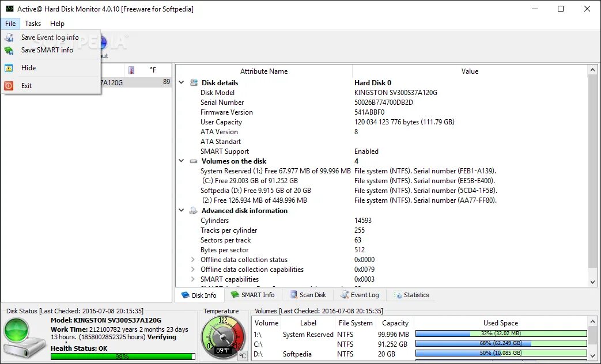
Task: Click the Volumes on the disk icon
Action: [194, 161]
